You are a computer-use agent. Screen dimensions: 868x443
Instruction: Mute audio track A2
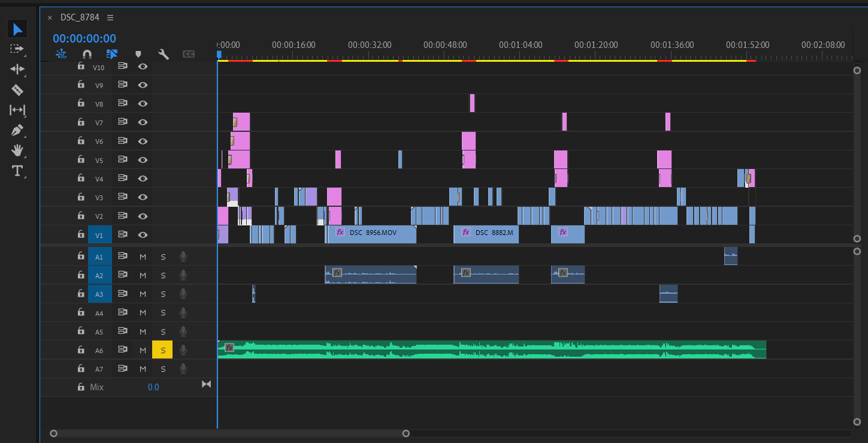click(143, 276)
